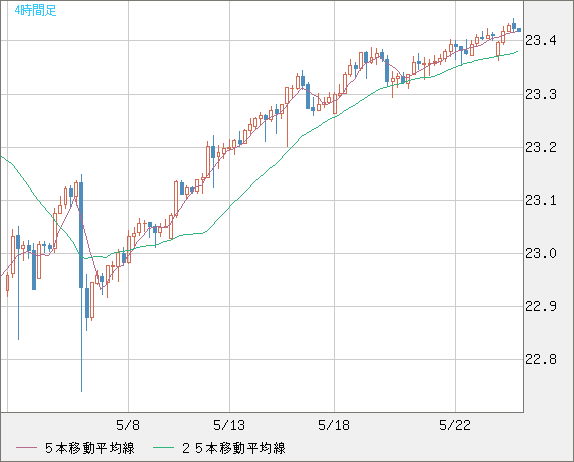
Task: Click the 23.4 price axis label
Action: pyautogui.click(x=541, y=40)
